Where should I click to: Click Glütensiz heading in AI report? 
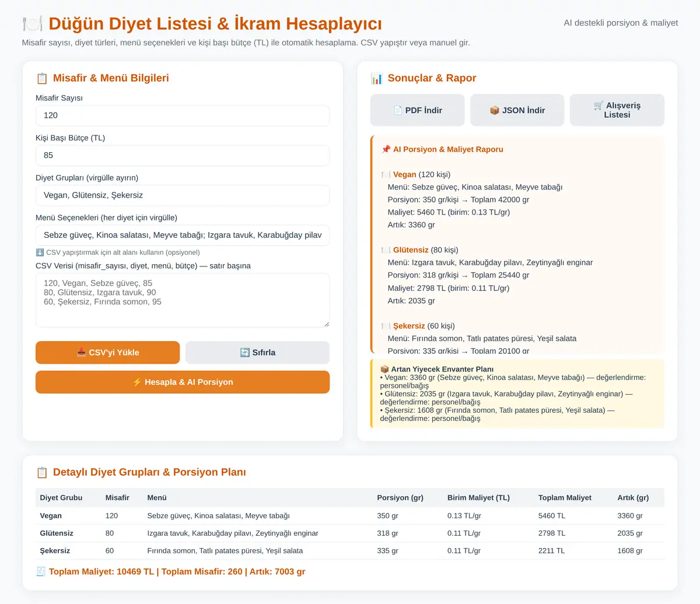point(411,250)
